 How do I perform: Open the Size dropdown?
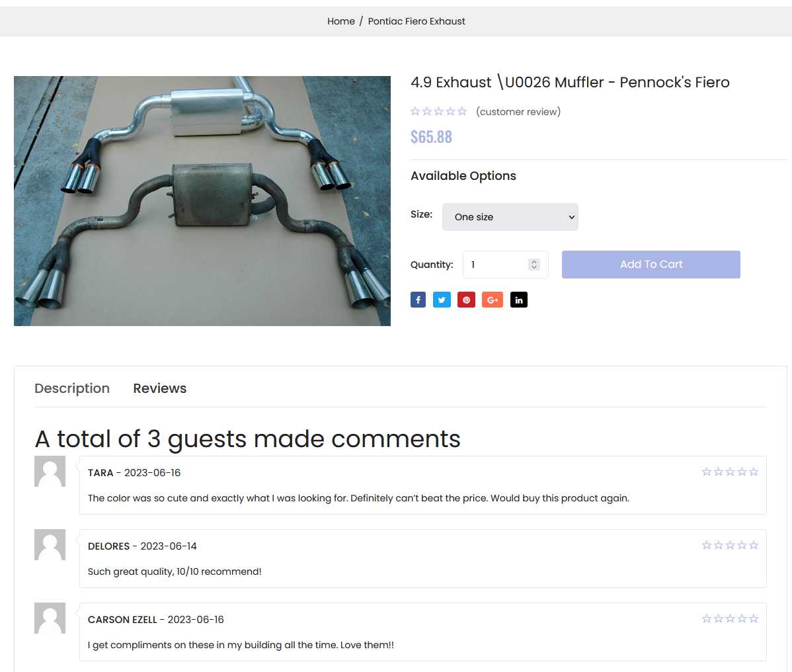510,217
